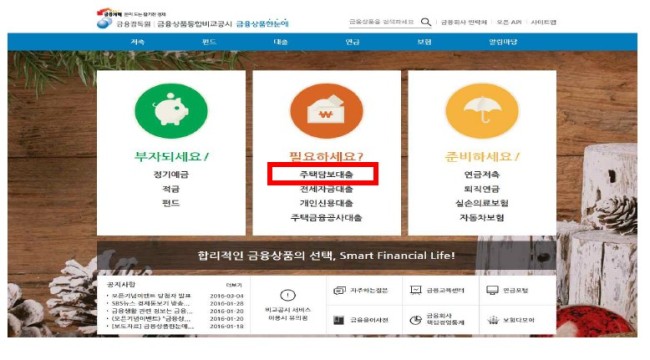Click the yellow umbrella icon
Viewport: 650px width, 360px height.
tap(482, 111)
